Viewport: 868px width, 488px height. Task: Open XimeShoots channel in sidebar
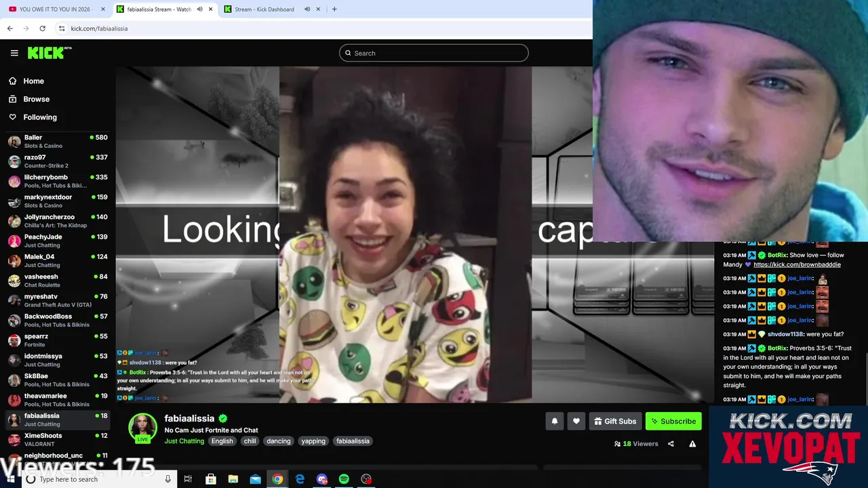pos(58,439)
